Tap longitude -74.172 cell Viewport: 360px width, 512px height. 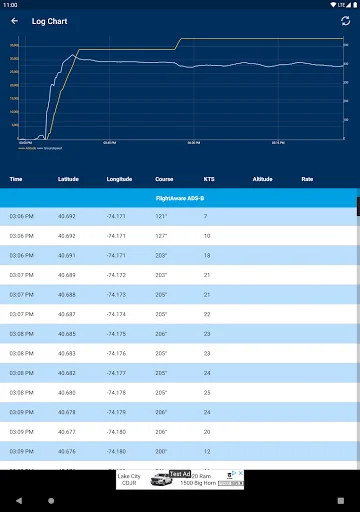pyautogui.click(x=116, y=275)
